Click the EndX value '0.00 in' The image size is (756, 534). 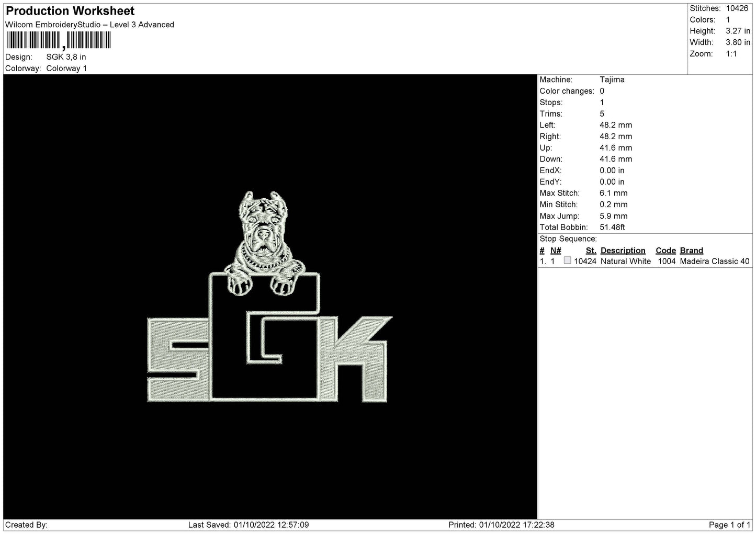(612, 171)
